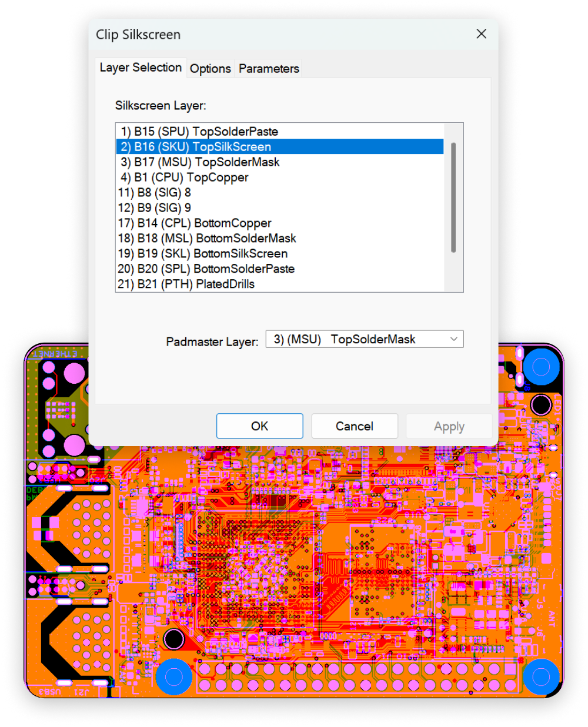Choose B9 (SIG) 9 layer entry
This screenshot has height=727, width=588.
pyautogui.click(x=155, y=208)
